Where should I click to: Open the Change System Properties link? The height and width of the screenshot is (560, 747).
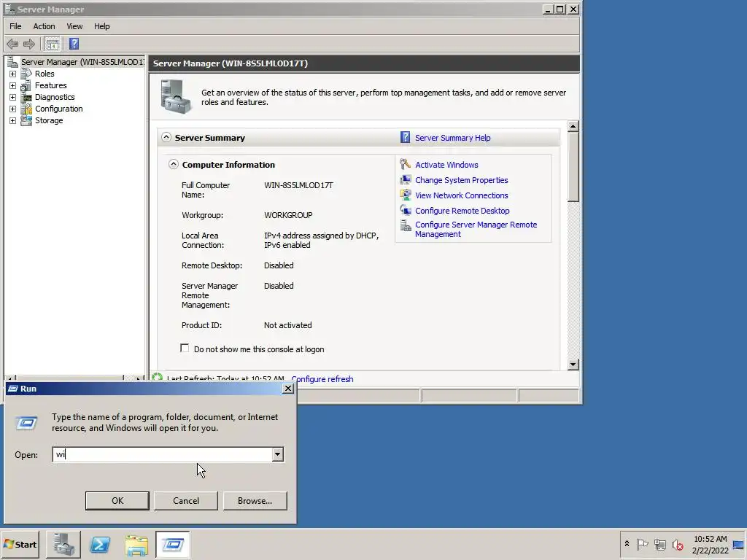pyautogui.click(x=461, y=180)
